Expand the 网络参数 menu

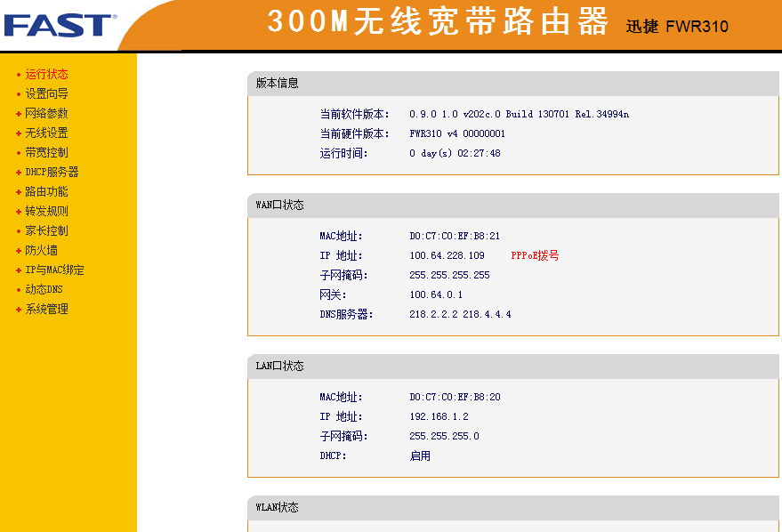point(46,113)
